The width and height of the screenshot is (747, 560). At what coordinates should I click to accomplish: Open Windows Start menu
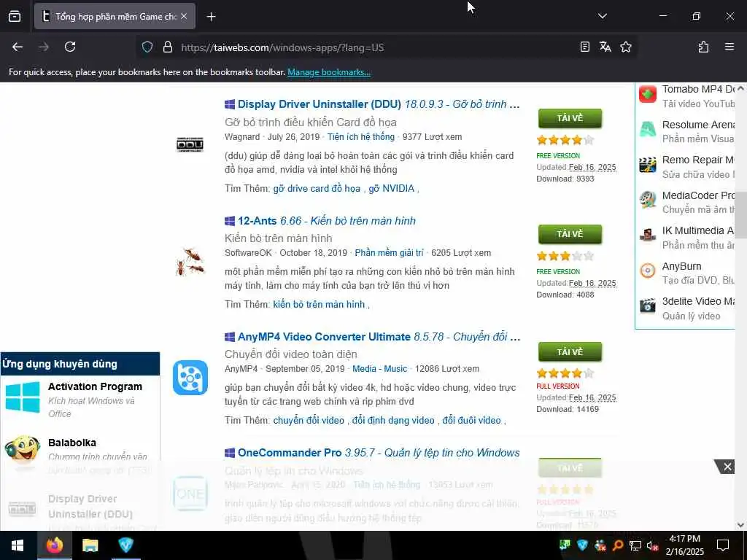[x=18, y=545]
